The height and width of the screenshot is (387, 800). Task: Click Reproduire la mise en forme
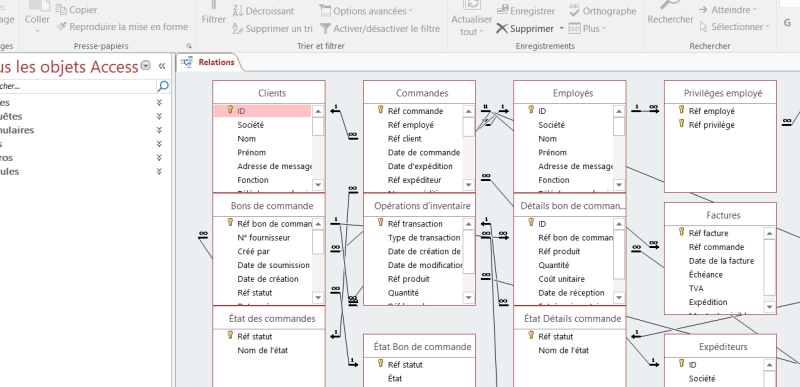click(x=122, y=27)
